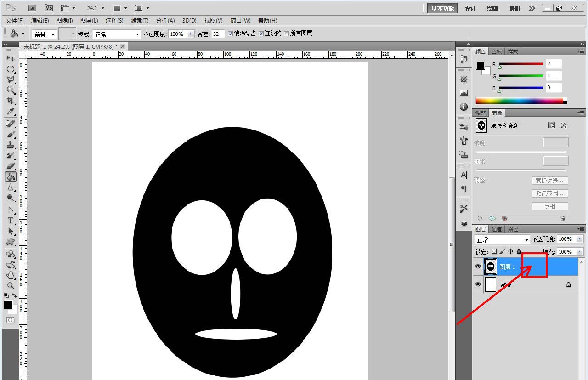Select the Hand tool
Image resolution: width=588 pixels, height=380 pixels.
click(x=10, y=275)
